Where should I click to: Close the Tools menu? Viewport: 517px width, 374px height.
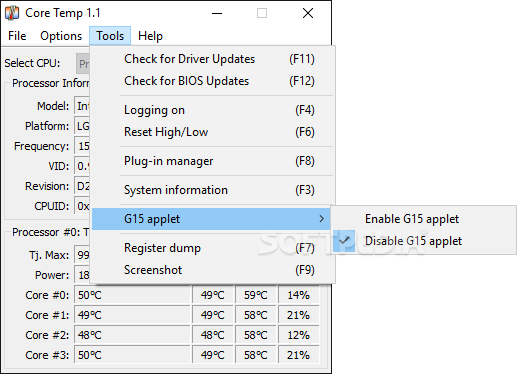click(x=110, y=36)
